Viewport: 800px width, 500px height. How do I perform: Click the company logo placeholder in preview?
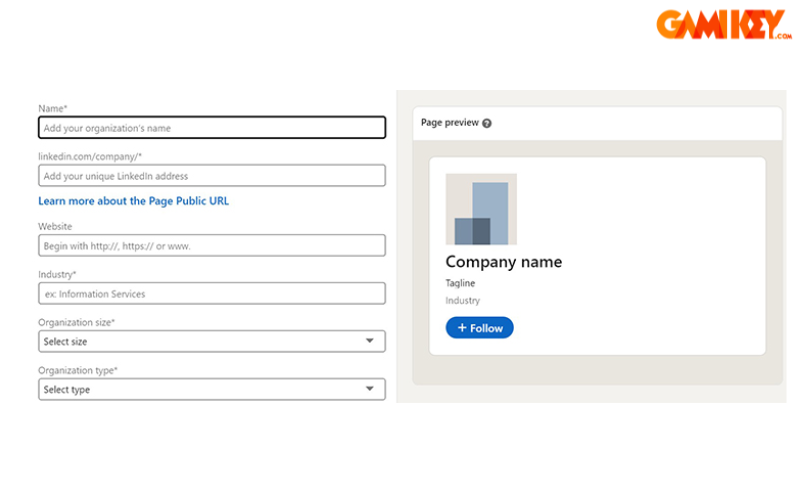[481, 209]
